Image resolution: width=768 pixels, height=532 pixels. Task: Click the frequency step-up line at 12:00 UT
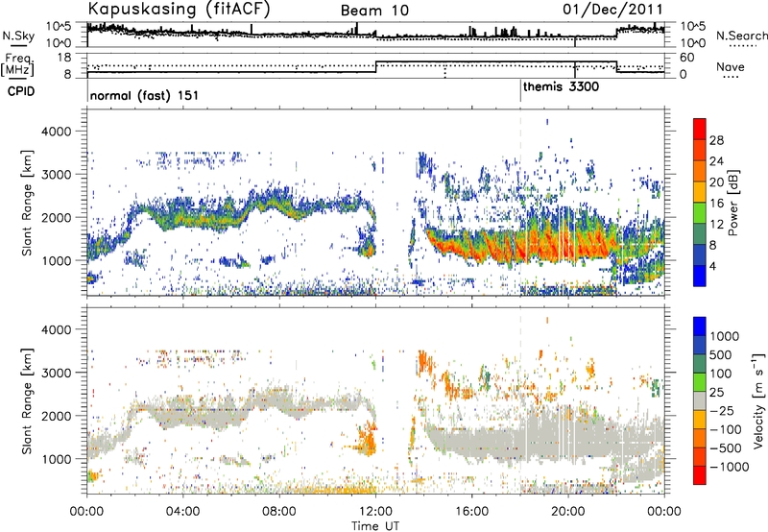375,67
